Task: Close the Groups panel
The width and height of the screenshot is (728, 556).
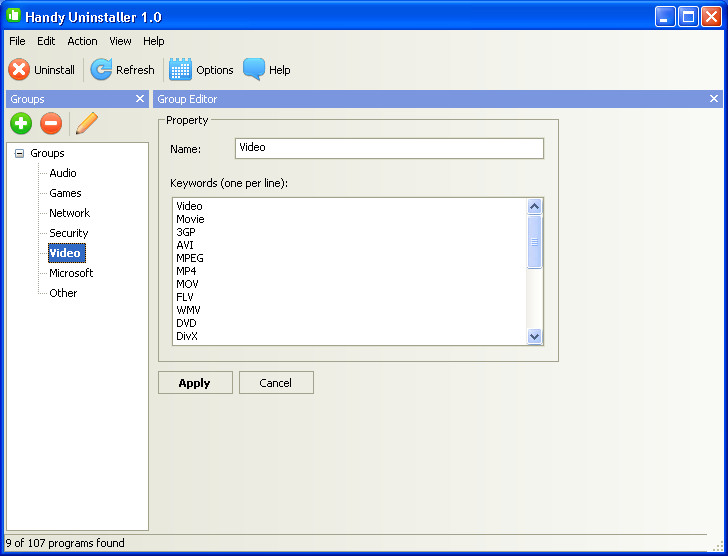Action: 140,99
